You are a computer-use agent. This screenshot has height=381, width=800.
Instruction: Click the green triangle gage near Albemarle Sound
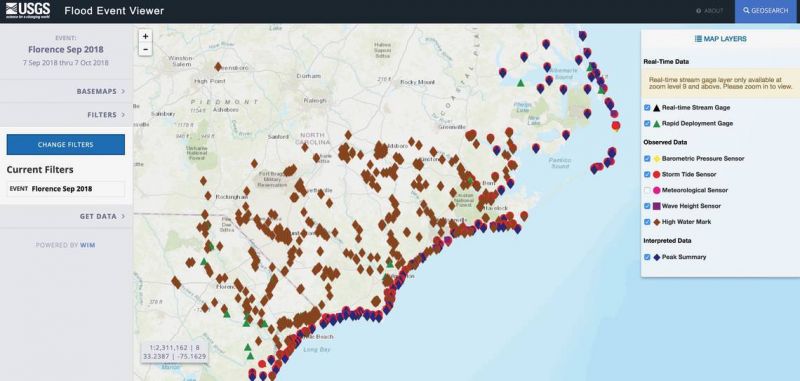(x=520, y=83)
